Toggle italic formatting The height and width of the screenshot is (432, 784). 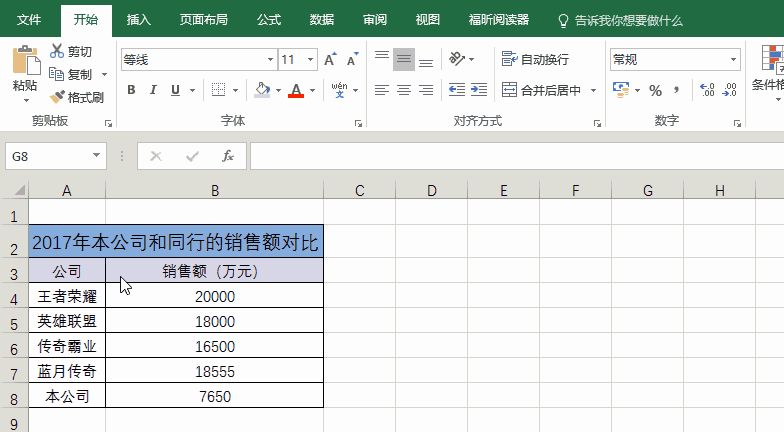coord(153,90)
